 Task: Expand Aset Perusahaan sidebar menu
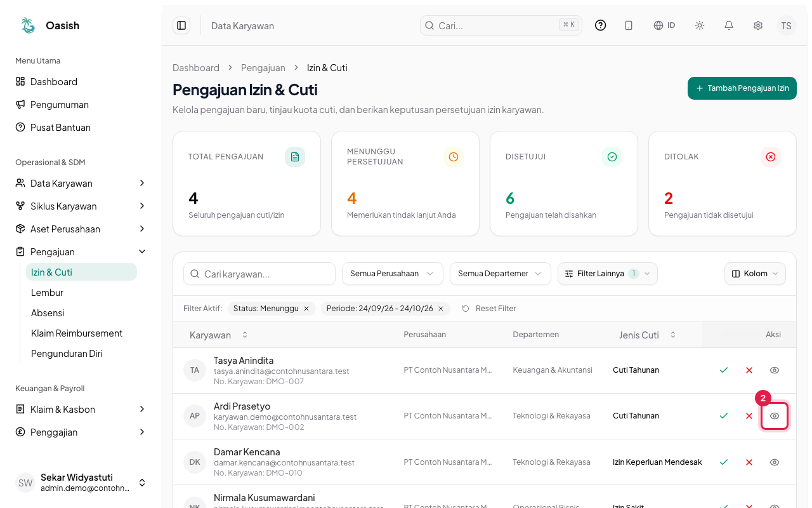point(81,229)
